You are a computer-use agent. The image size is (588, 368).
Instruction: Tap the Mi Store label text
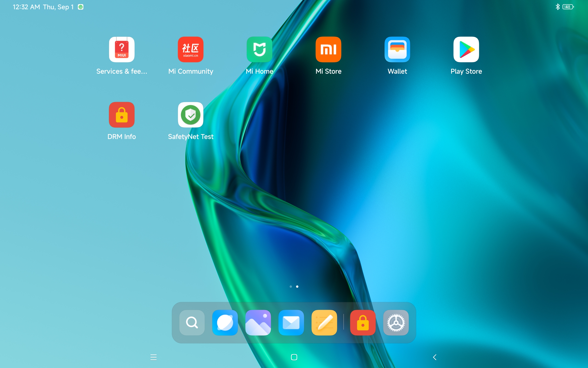pyautogui.click(x=328, y=71)
